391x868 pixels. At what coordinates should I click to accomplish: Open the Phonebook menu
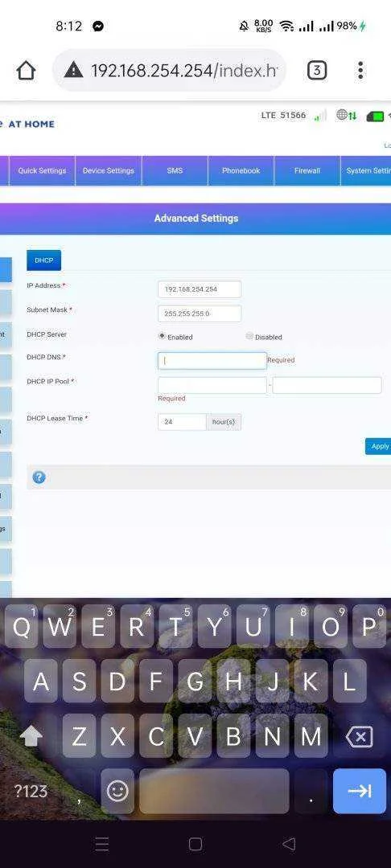[x=241, y=170]
